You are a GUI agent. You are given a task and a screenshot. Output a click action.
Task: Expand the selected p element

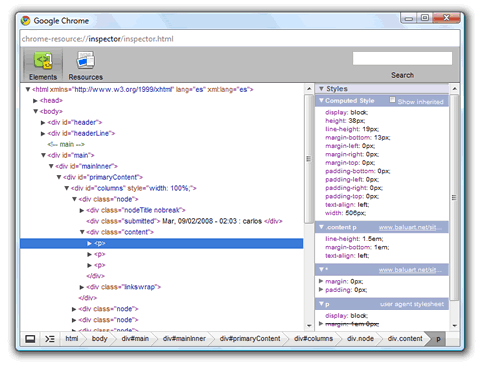point(89,243)
